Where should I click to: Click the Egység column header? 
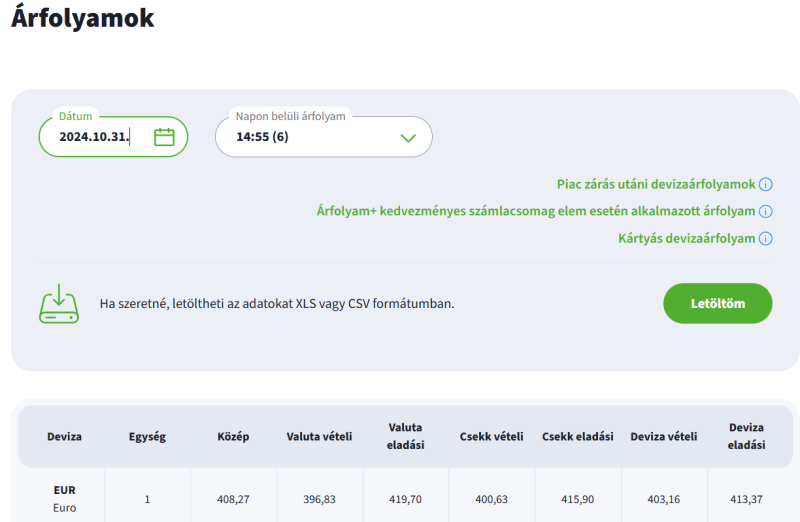point(147,437)
